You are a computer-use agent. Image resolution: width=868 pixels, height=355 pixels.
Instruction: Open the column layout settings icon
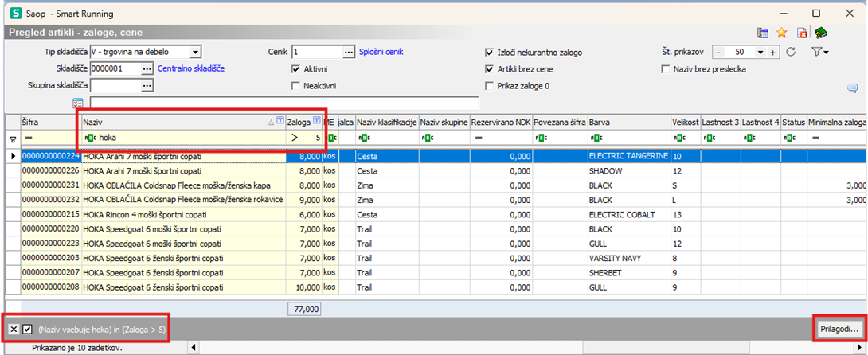[762, 33]
